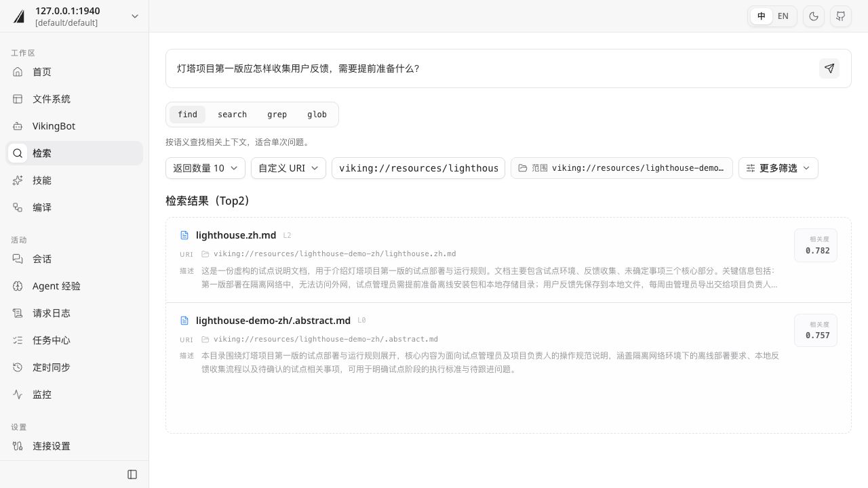Click the 检索 menu item in the sidebar
Viewport: 868px width, 488px height.
point(75,153)
